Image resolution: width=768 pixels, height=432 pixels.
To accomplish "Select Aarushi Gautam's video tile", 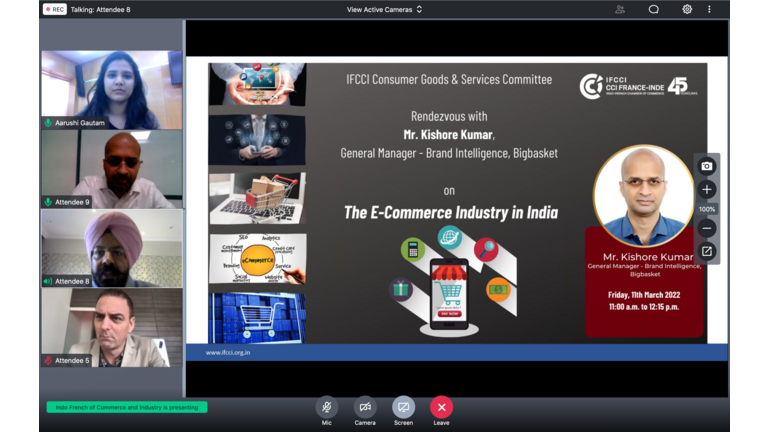I will coord(111,88).
